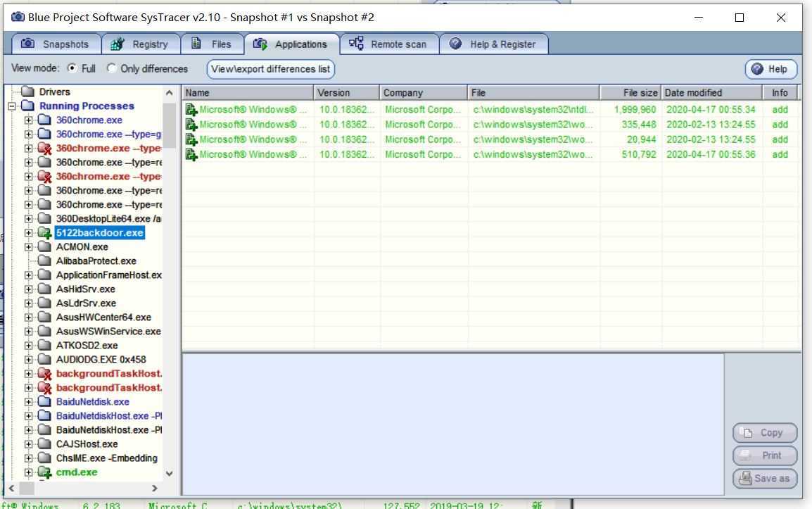812x509 pixels.
Task: Select the Full view mode radio button
Action: (72, 68)
